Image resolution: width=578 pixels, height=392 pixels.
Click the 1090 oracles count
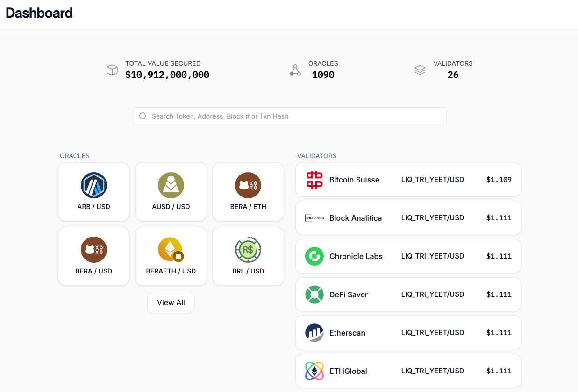pyautogui.click(x=323, y=75)
